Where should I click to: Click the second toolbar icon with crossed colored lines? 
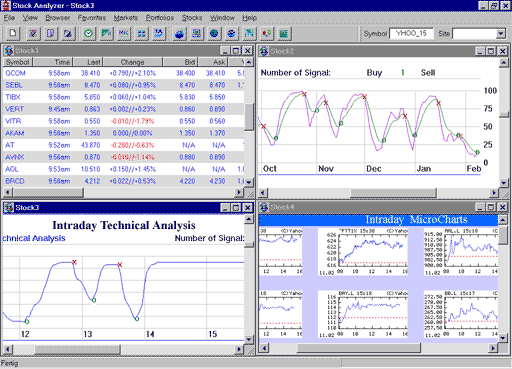pos(33,33)
